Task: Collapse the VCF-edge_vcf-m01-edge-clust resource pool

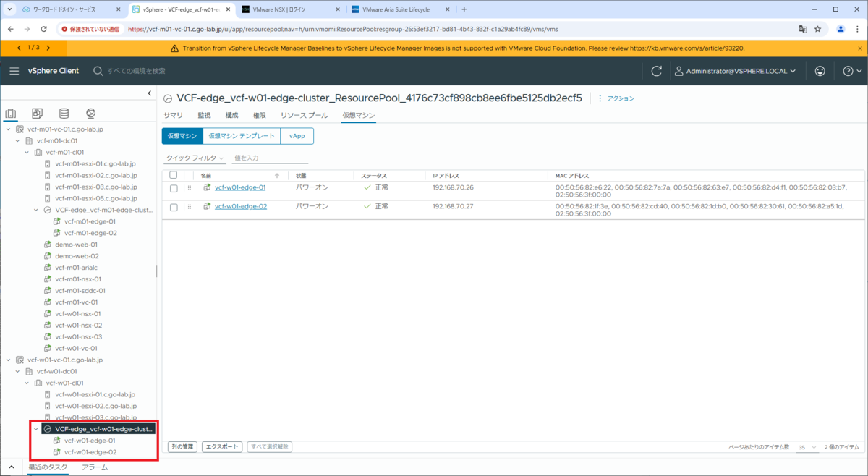Action: click(36, 210)
